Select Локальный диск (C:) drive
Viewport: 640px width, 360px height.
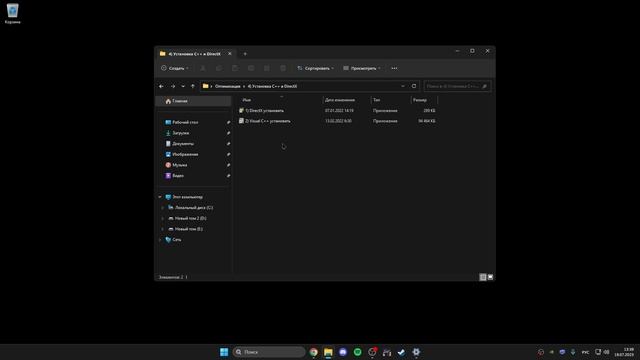[x=193, y=207]
